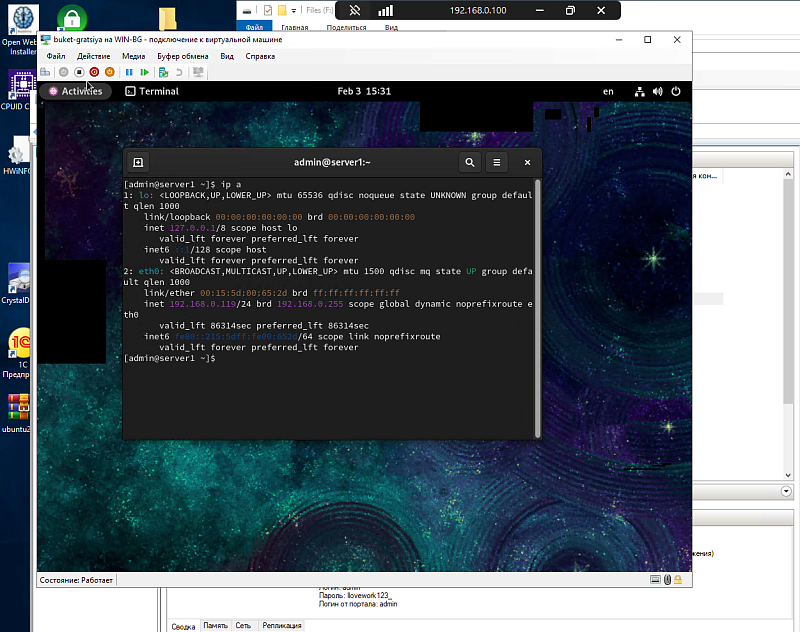This screenshot has width=800, height=632.
Task: Open the terminal hamburger menu
Action: (x=497, y=162)
